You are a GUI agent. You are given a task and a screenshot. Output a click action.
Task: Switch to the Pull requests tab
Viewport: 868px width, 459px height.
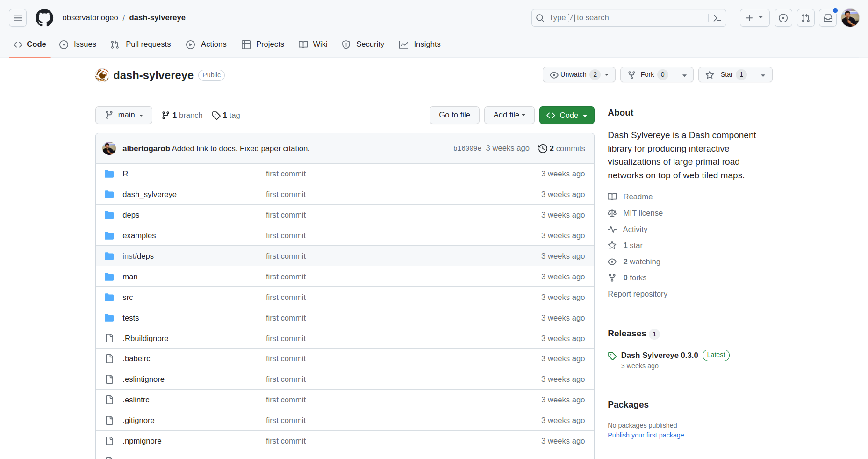[x=141, y=44]
